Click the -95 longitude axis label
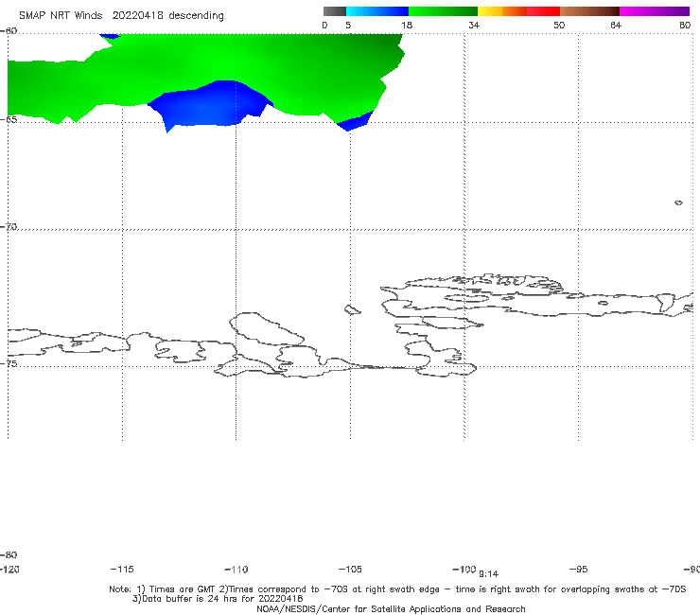 point(579,569)
